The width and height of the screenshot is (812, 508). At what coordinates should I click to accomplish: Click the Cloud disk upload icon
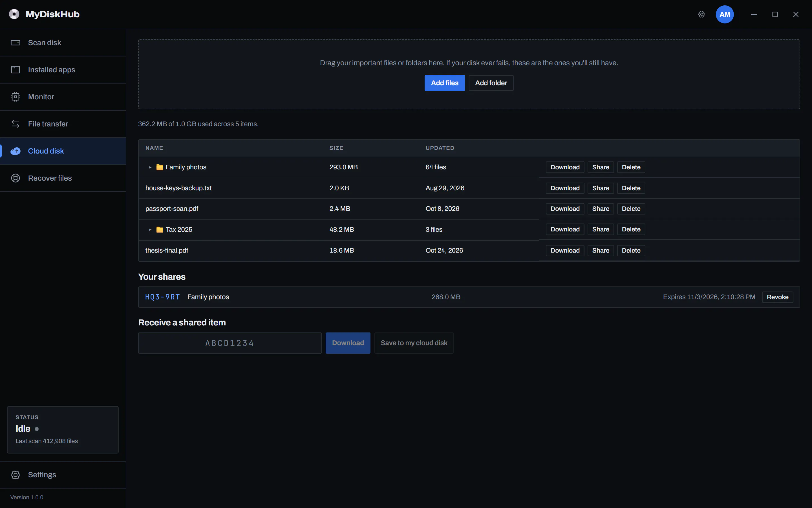pos(16,151)
